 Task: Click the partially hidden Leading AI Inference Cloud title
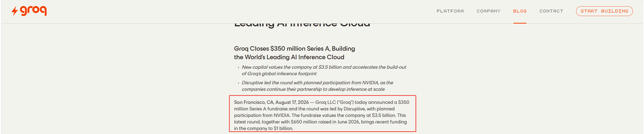tap(302, 25)
